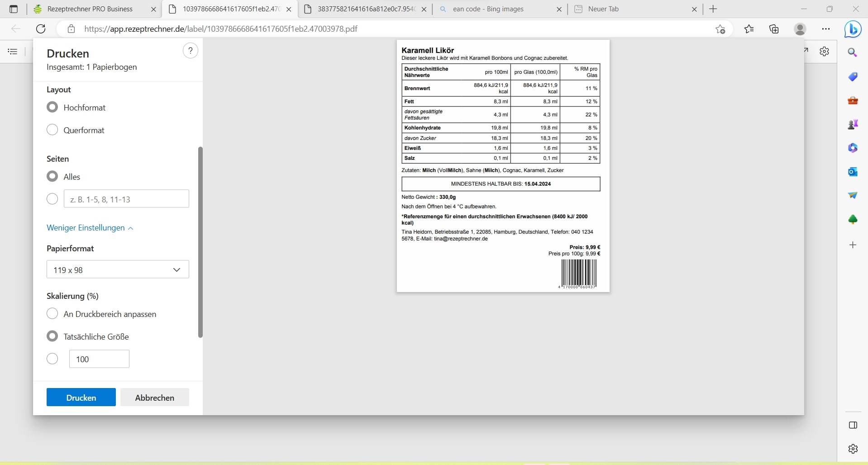Click the Abbrechen button
This screenshot has width=868, height=465.
[154, 398]
